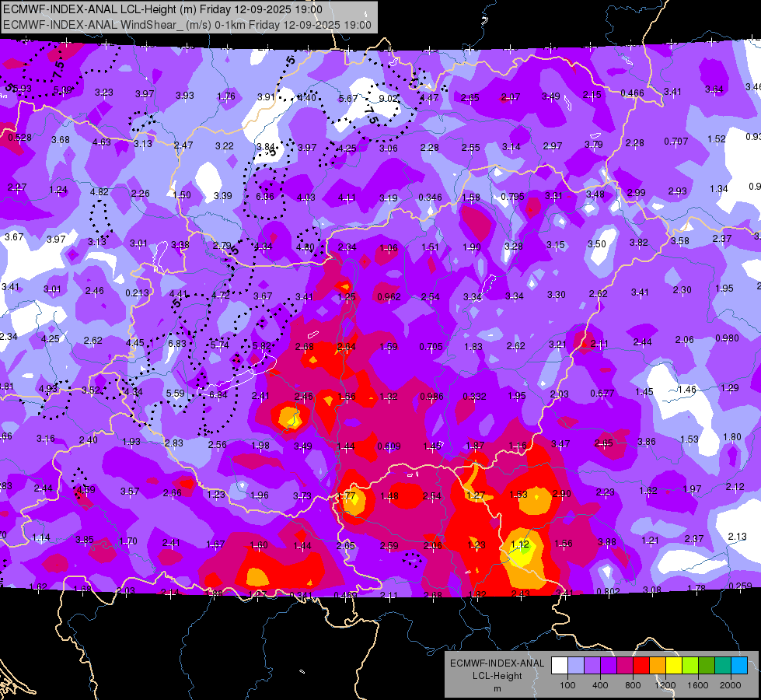The width and height of the screenshot is (761, 700).
Task: Click the wind shear value 0.705
Action: pyautogui.click(x=431, y=346)
